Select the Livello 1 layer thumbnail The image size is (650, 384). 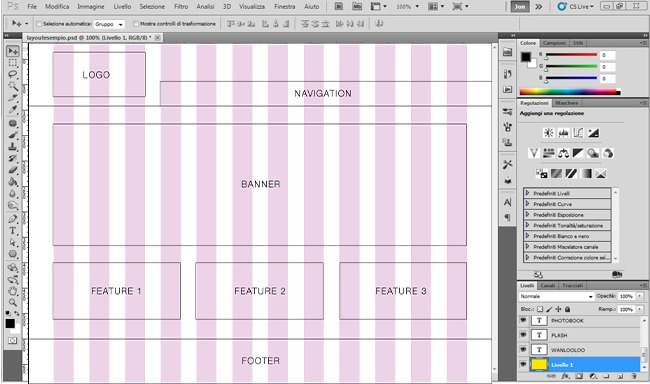click(x=539, y=365)
